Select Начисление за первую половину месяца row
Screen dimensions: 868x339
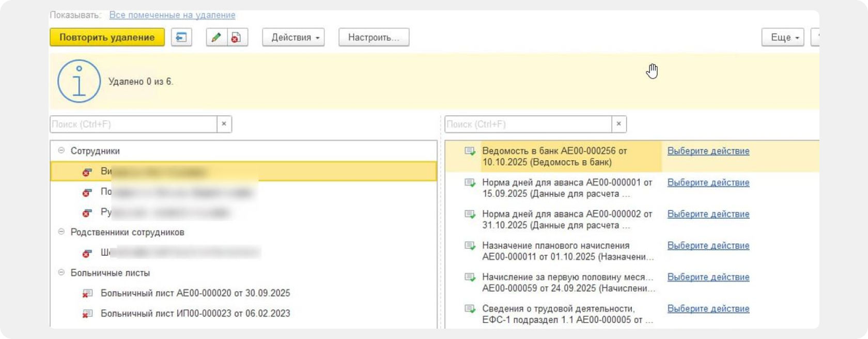[x=568, y=283]
